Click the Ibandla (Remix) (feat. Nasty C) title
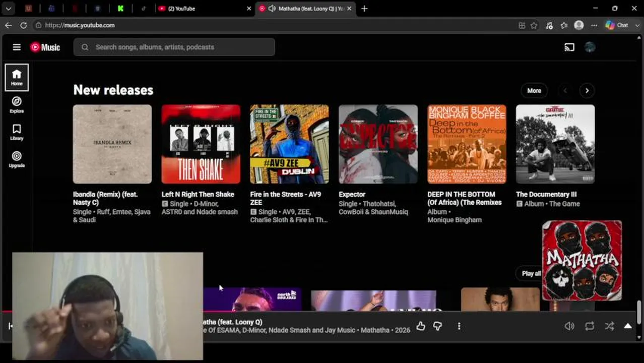644x363 pixels. (105, 198)
